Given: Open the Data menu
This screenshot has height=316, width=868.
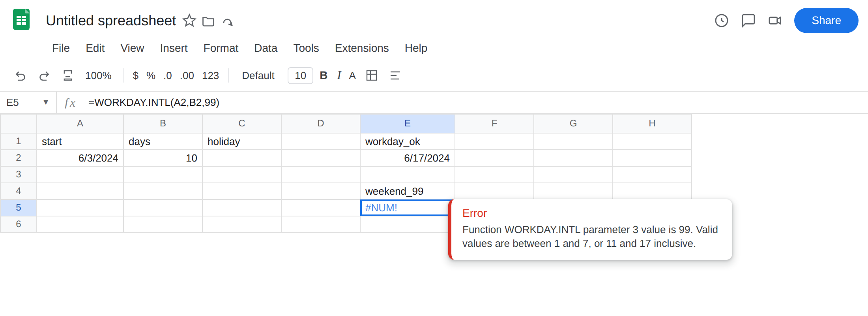Looking at the screenshot, I should (x=266, y=48).
